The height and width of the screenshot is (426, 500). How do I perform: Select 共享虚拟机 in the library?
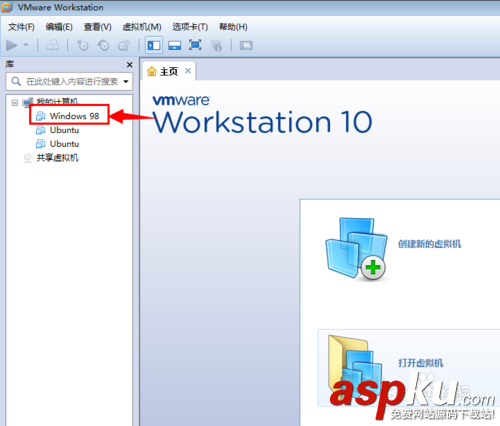tap(57, 158)
